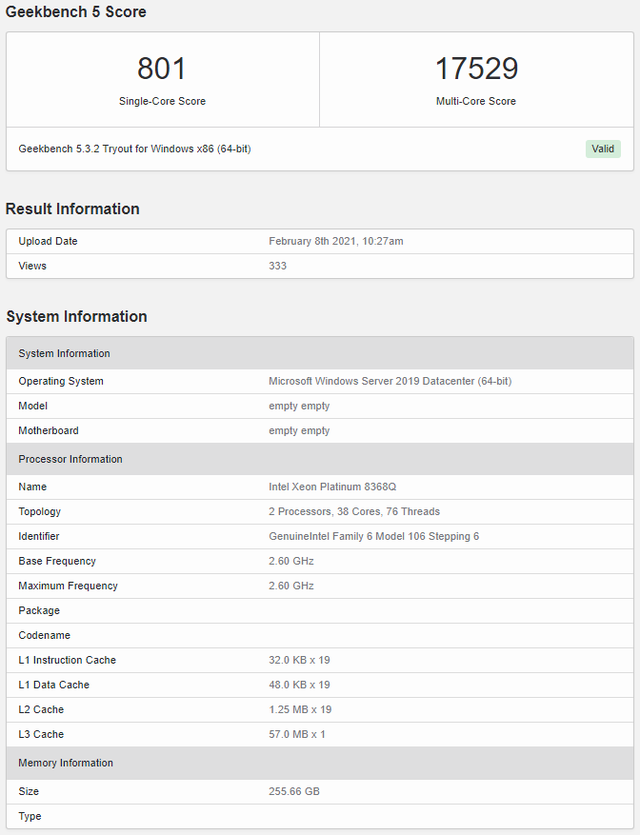
Task: Select the 1.25 MB x 19 value
Action: click(x=300, y=709)
